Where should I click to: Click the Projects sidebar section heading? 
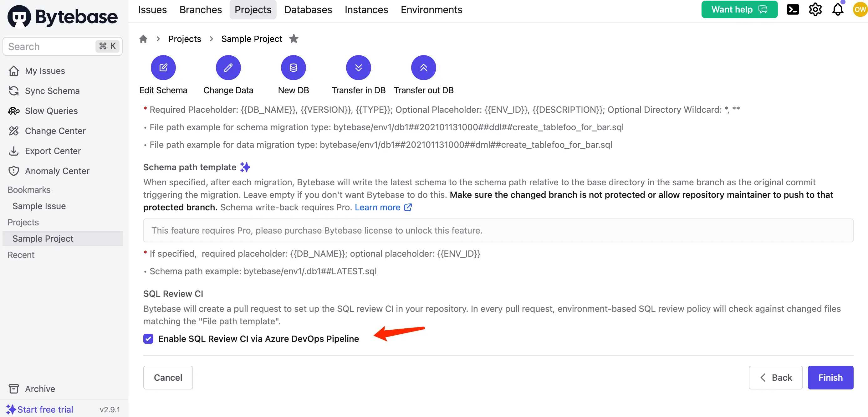click(23, 222)
